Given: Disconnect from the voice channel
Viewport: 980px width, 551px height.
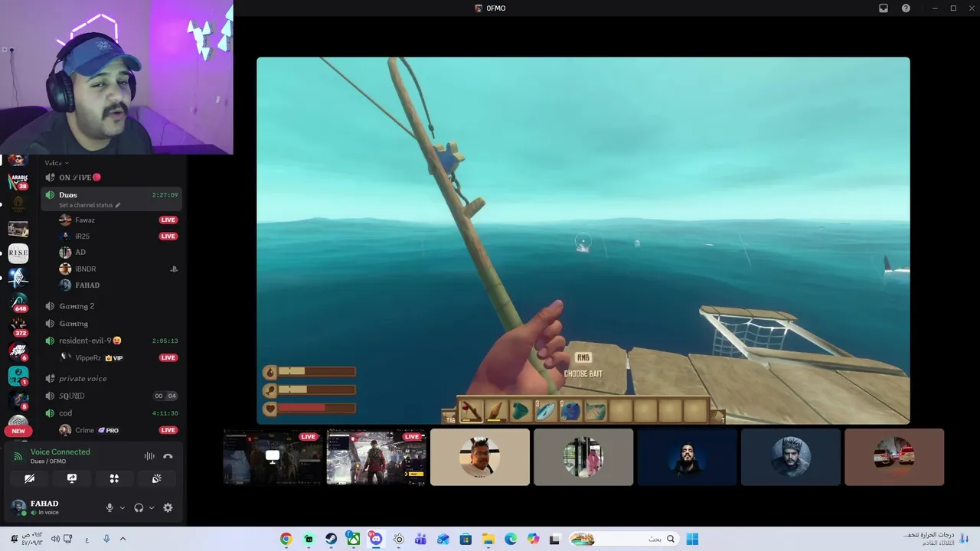Looking at the screenshot, I should [168, 456].
